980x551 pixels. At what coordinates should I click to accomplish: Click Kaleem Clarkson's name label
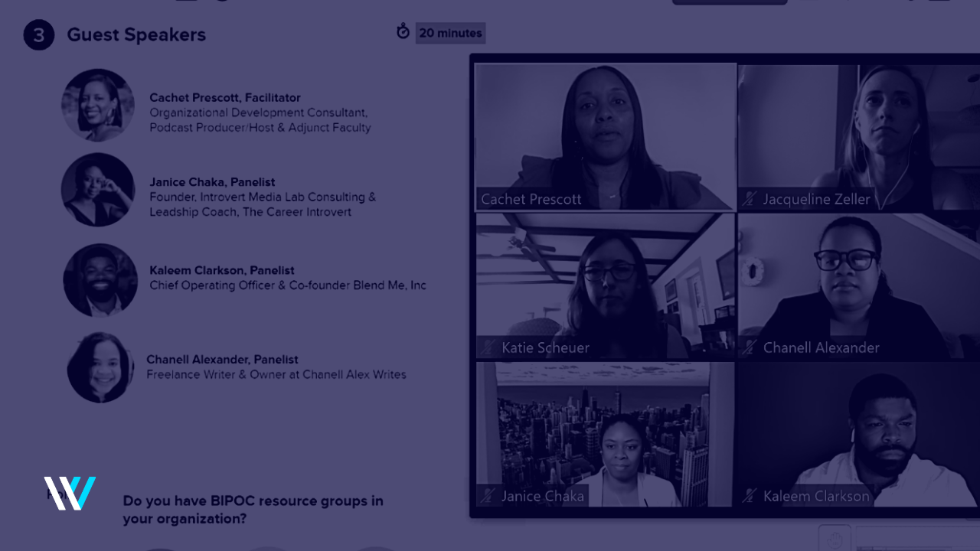pos(814,496)
